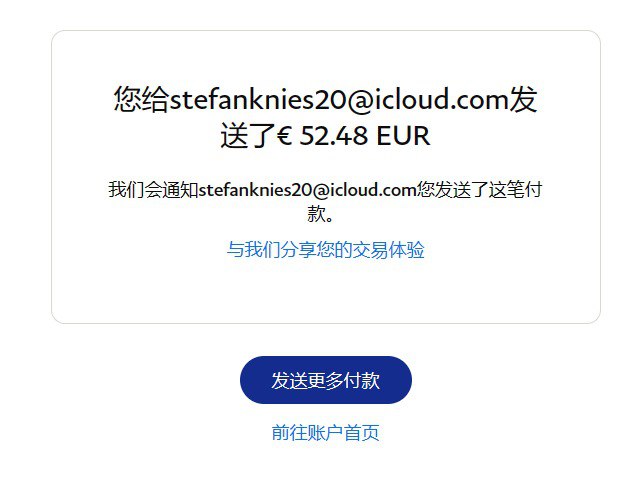Click the 发送更多付款 button
This screenshot has width=627, height=500.
pos(325,380)
